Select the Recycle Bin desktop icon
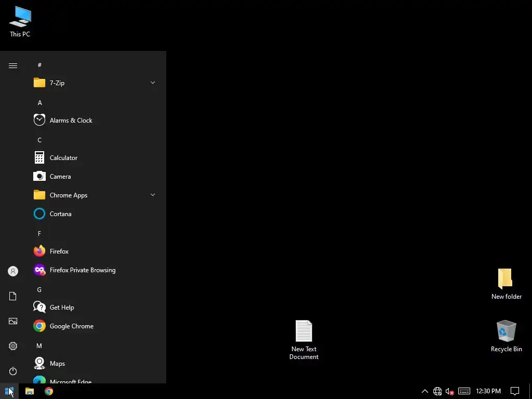Viewport: 532px width, 399px height. pyautogui.click(x=506, y=336)
